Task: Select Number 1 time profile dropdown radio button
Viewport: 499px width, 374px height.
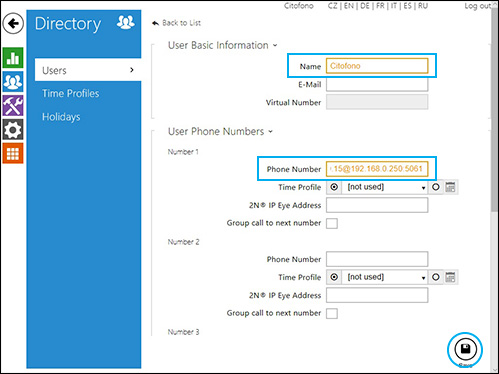Action: point(334,187)
